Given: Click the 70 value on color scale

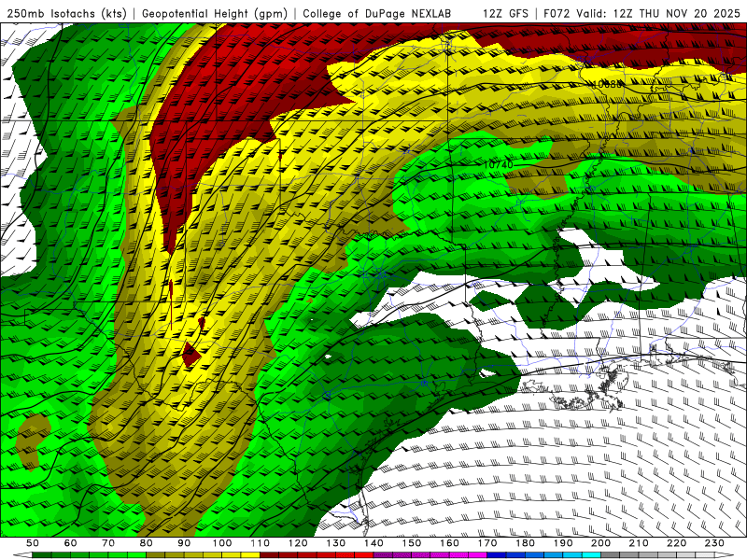Looking at the screenshot, I should click(108, 543).
